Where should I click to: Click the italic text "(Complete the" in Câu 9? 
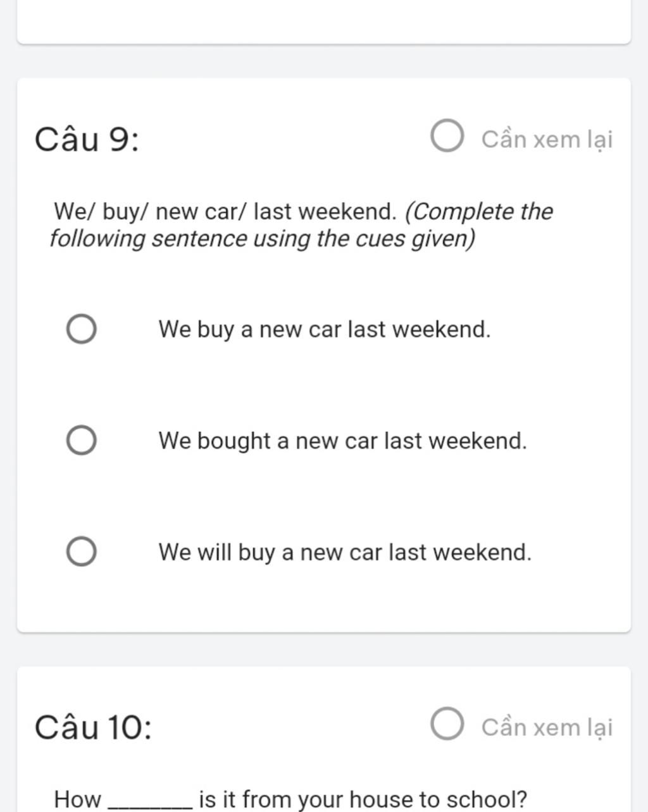[478, 212]
